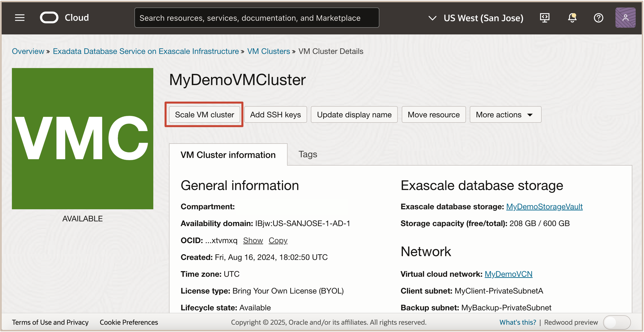Viewport: 644px width, 332px height.
Task: Open the hamburger navigation menu
Action: (x=20, y=18)
